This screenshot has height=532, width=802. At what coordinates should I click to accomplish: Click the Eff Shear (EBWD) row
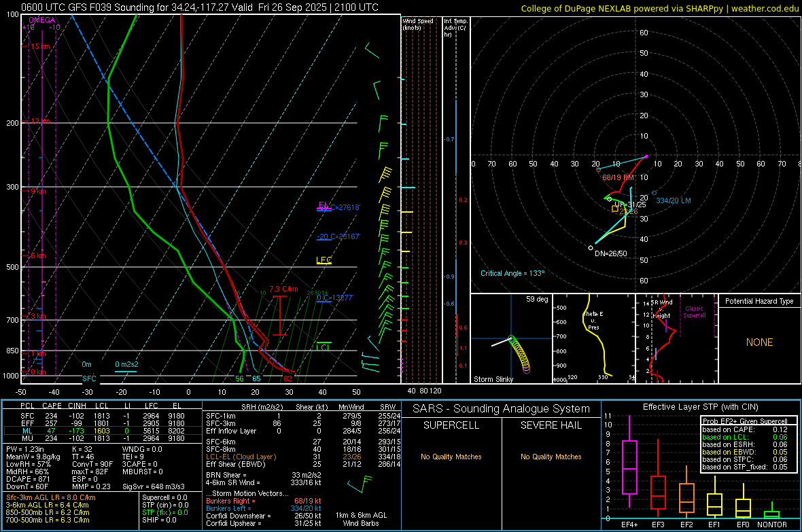click(x=303, y=464)
